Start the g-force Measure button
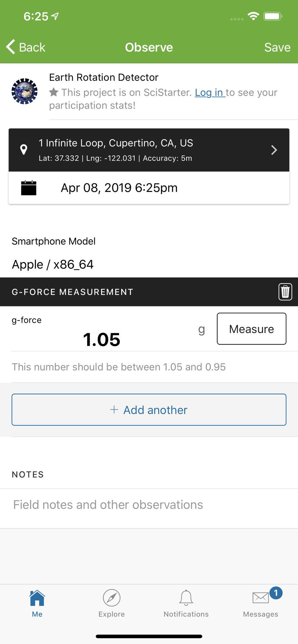Image resolution: width=298 pixels, height=644 pixels. [x=252, y=329]
